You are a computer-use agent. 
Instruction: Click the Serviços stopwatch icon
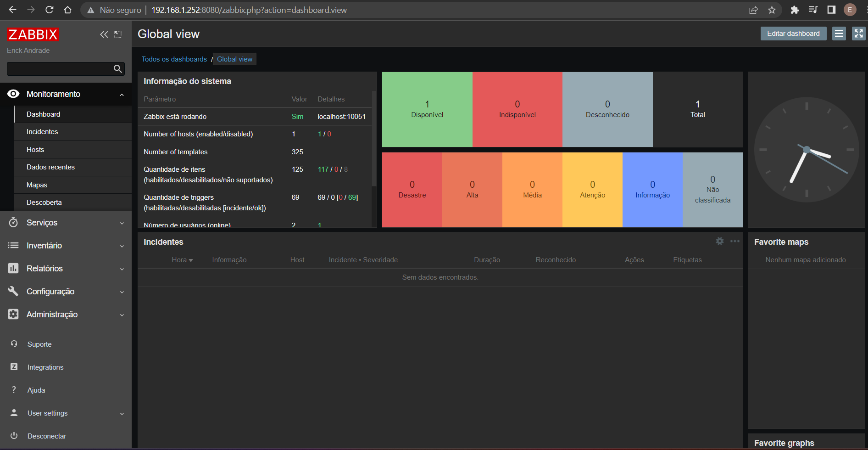pyautogui.click(x=13, y=223)
